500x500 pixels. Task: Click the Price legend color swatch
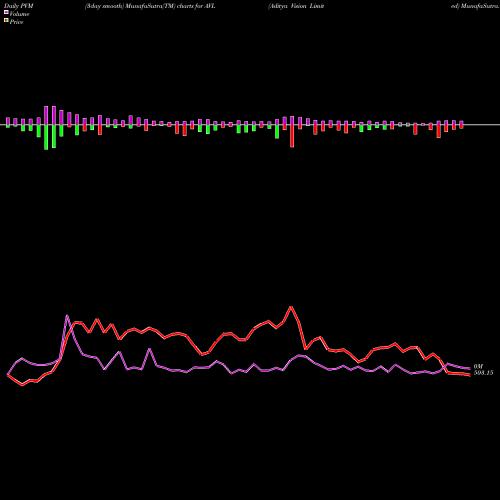click(x=6, y=20)
